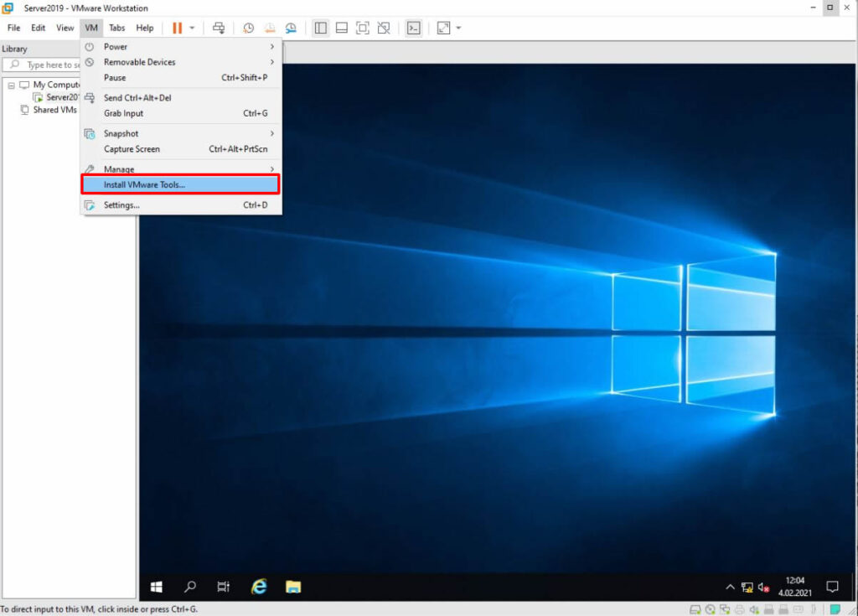Click the teal message log status icon
The width and height of the screenshot is (858, 616).
(835, 609)
